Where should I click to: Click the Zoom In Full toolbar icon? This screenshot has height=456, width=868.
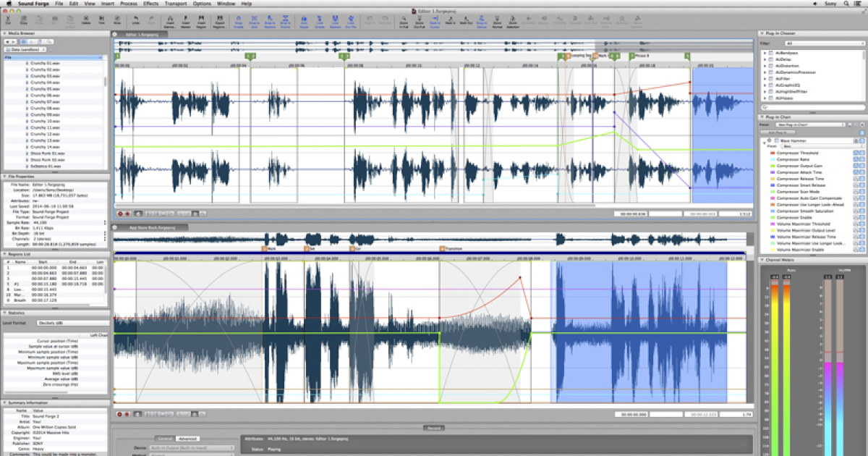pos(404,21)
